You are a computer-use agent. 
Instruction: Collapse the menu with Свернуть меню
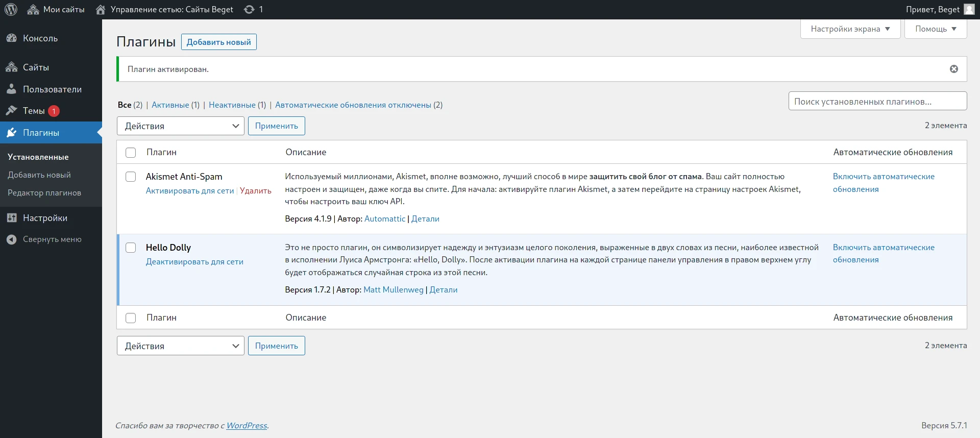52,239
